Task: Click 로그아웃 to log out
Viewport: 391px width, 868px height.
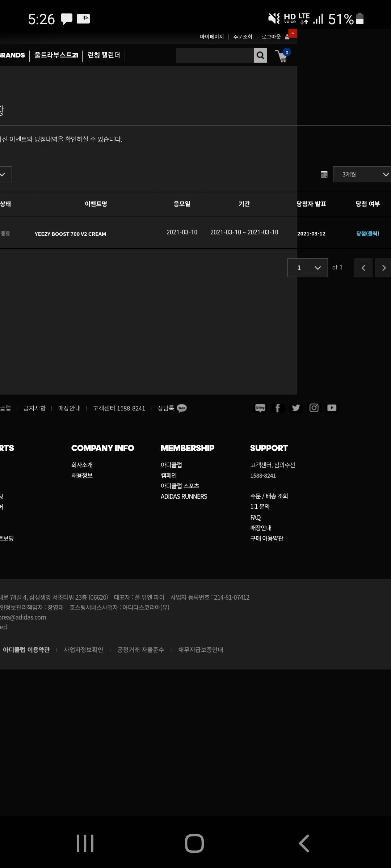Action: (x=271, y=37)
